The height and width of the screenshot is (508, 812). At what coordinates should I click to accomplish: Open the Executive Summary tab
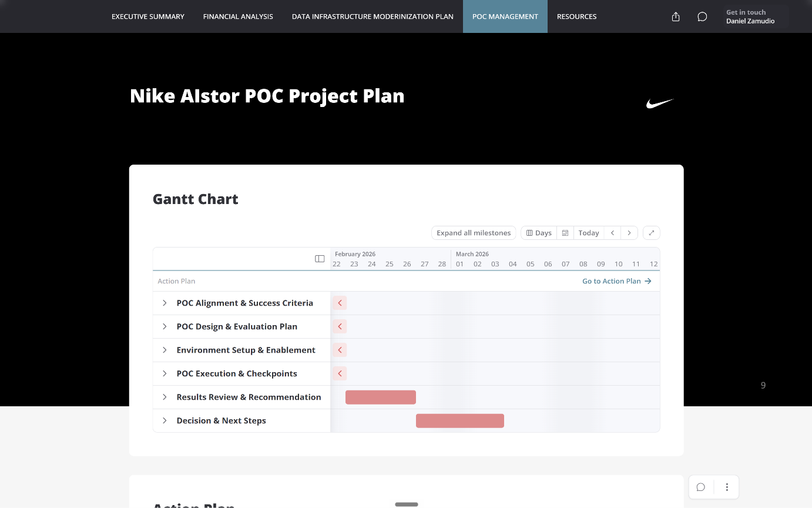tap(148, 16)
